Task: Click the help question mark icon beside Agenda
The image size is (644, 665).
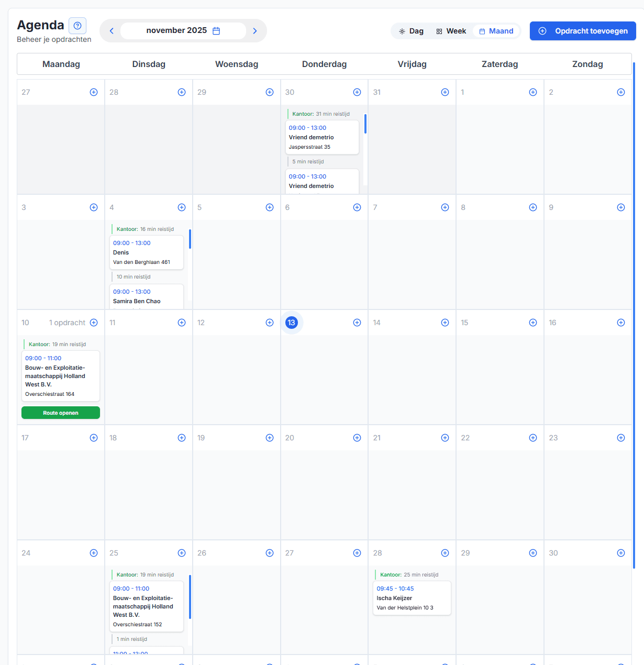Action: click(77, 26)
